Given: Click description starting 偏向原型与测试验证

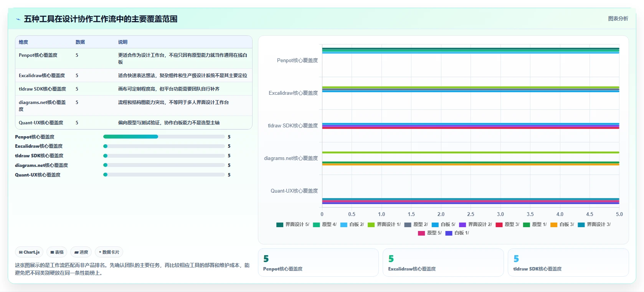Looking at the screenshot, I should [x=169, y=123].
